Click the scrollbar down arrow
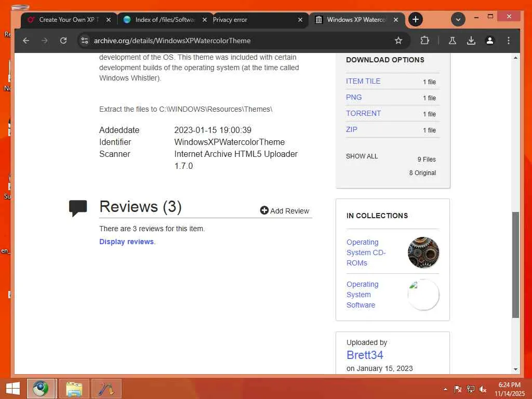Viewport: 532px width, 399px height. coord(515,369)
